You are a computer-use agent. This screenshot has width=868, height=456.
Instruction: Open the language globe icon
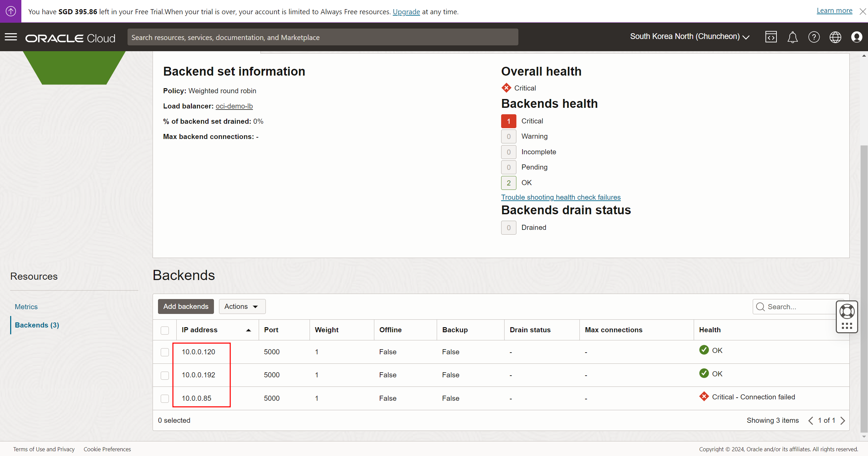(835, 37)
